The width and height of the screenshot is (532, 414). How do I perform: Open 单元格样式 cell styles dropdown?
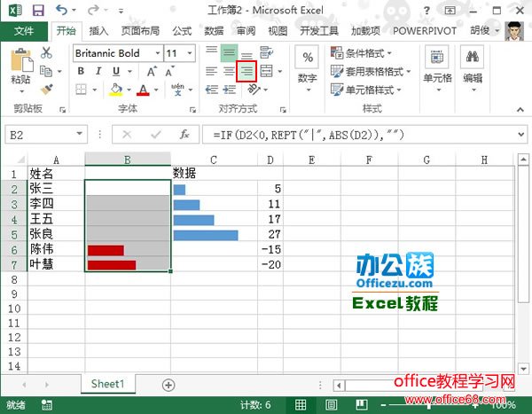[x=366, y=90]
